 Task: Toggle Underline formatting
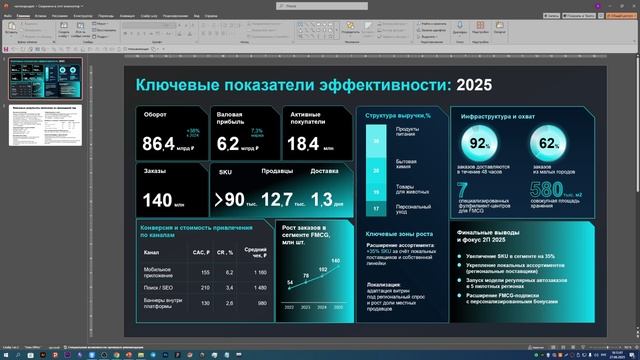[138, 34]
